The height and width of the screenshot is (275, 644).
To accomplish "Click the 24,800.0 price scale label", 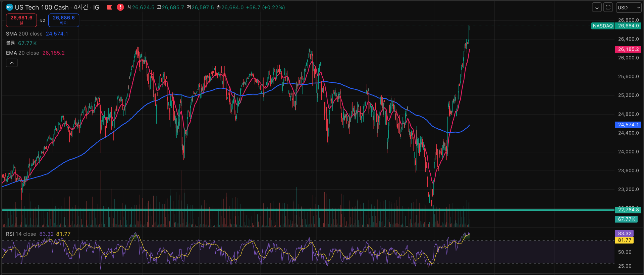I will pyautogui.click(x=629, y=114).
